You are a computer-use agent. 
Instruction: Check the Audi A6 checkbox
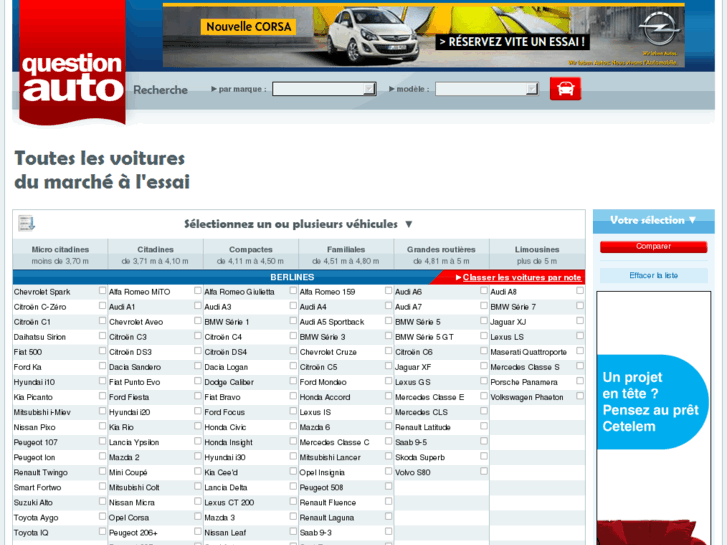point(484,290)
